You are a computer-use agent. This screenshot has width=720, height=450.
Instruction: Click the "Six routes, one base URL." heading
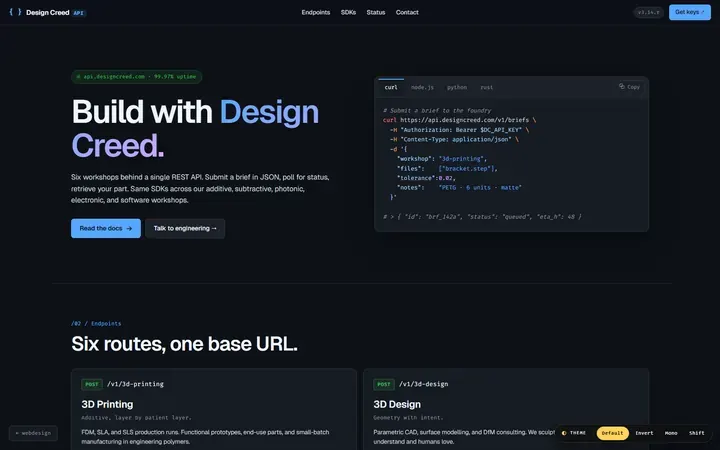point(185,344)
